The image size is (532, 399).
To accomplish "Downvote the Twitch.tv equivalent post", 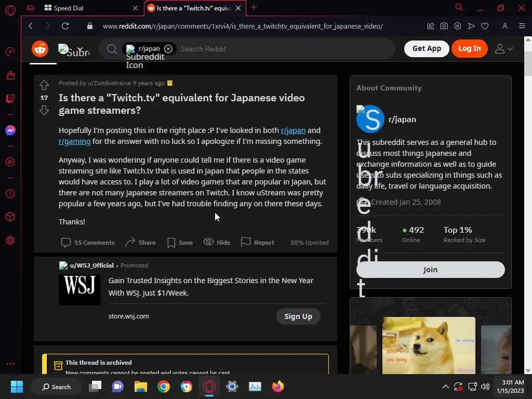I will 44,110.
